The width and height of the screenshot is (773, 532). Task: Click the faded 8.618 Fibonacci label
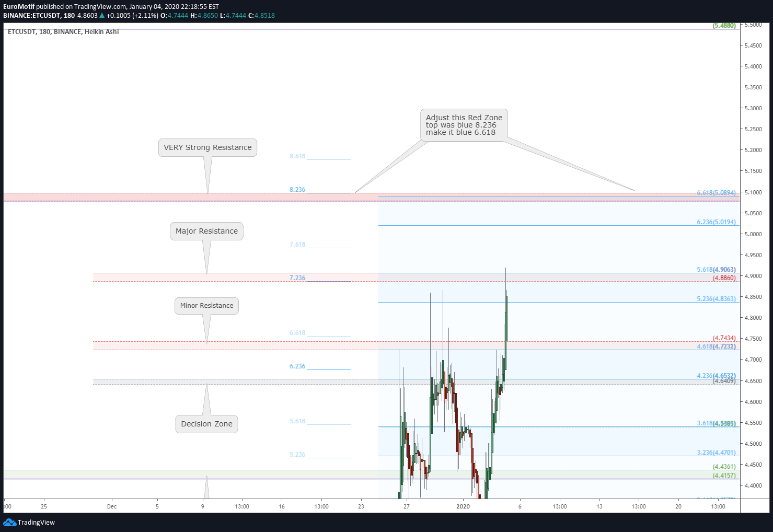(297, 156)
